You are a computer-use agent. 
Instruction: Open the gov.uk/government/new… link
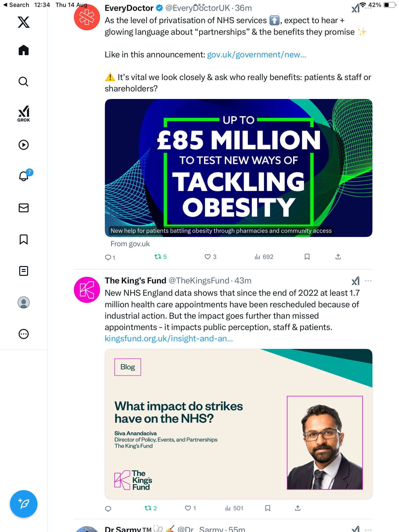256,55
